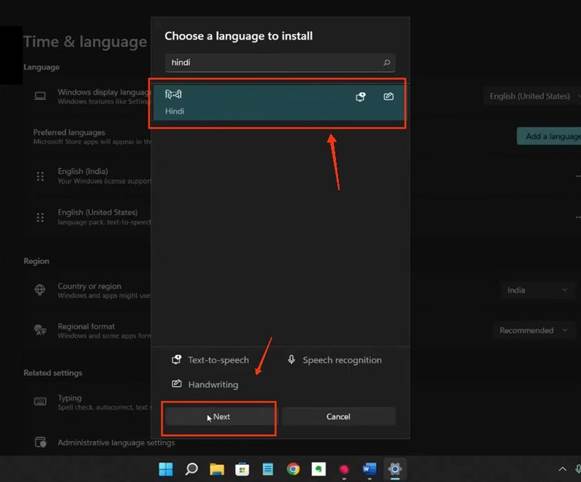Open Windows Start menu
Image resolution: width=581 pixels, height=482 pixels.
coord(166,469)
